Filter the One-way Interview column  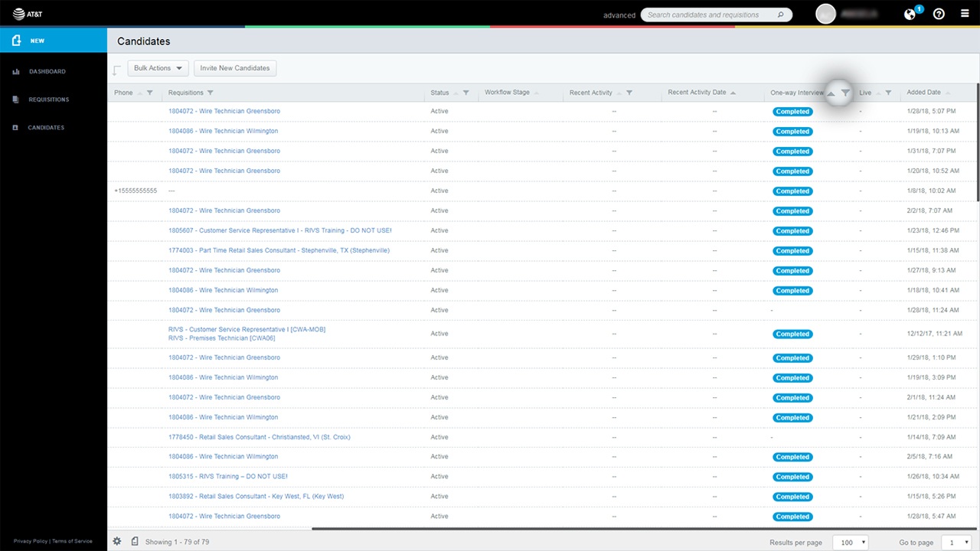pyautogui.click(x=845, y=93)
